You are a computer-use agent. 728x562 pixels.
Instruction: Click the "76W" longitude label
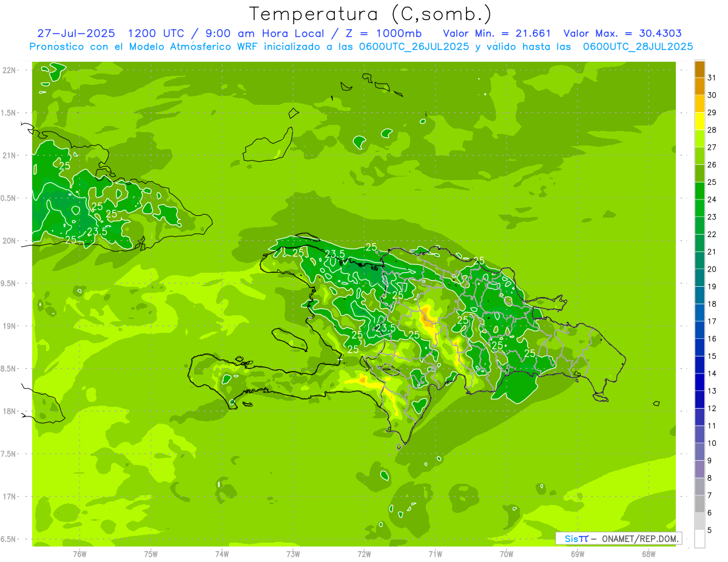click(x=79, y=554)
